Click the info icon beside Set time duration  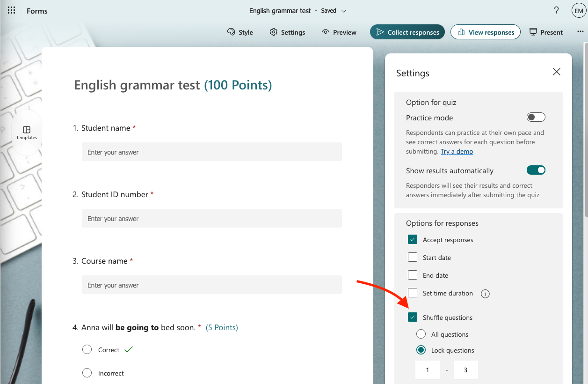click(x=486, y=294)
